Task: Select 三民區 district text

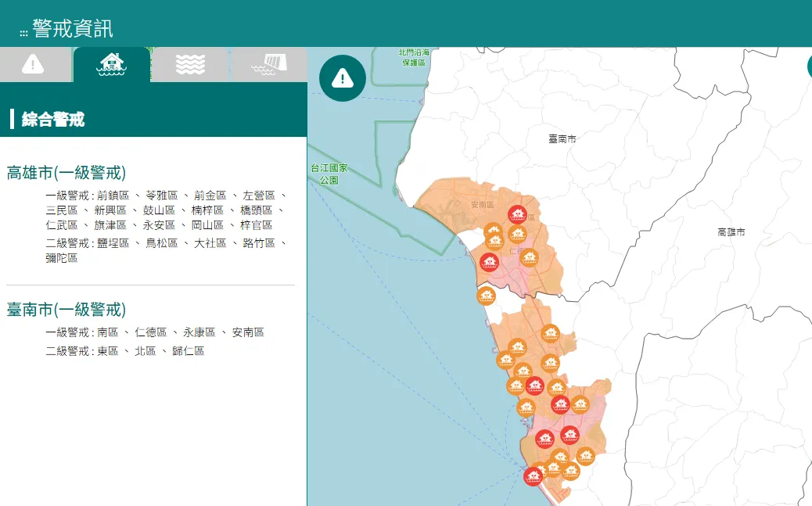Action: (62, 210)
